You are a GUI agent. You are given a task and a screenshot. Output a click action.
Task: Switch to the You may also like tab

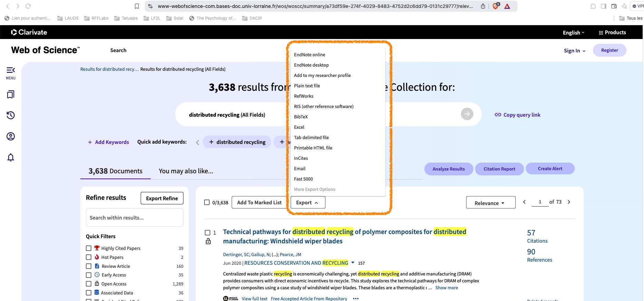click(186, 171)
